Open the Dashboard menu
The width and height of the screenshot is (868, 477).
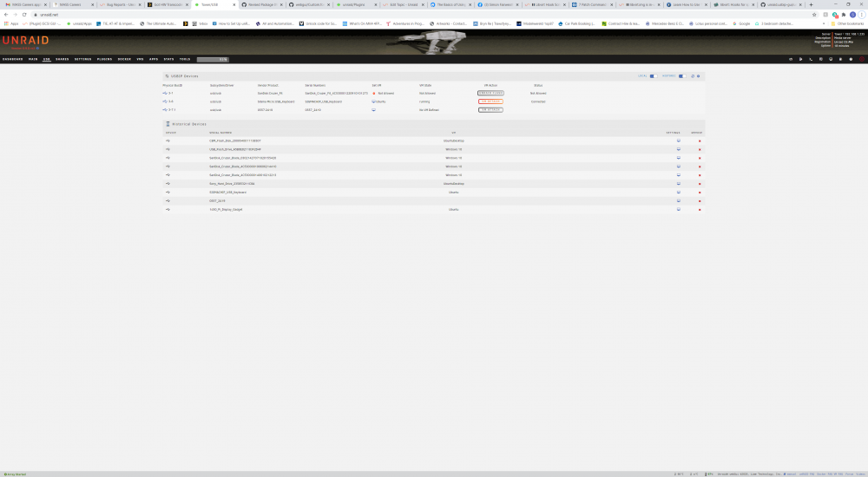pos(13,59)
